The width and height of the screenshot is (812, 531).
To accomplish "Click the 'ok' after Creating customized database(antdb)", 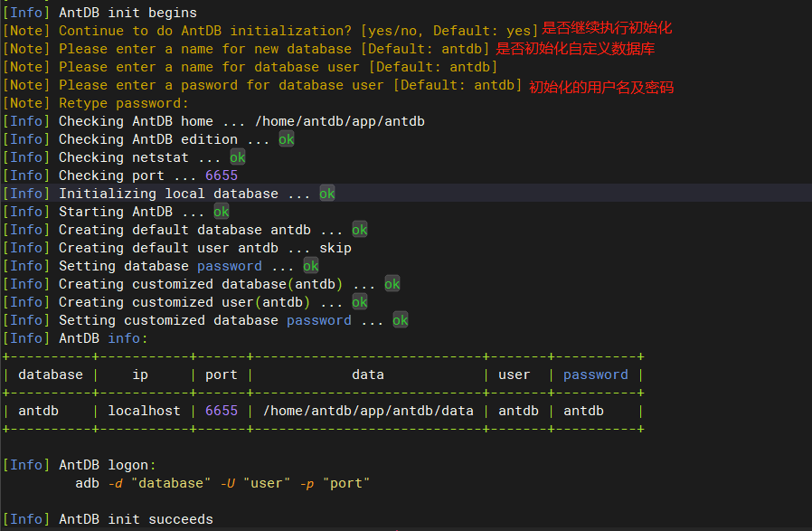I will 392,284.
